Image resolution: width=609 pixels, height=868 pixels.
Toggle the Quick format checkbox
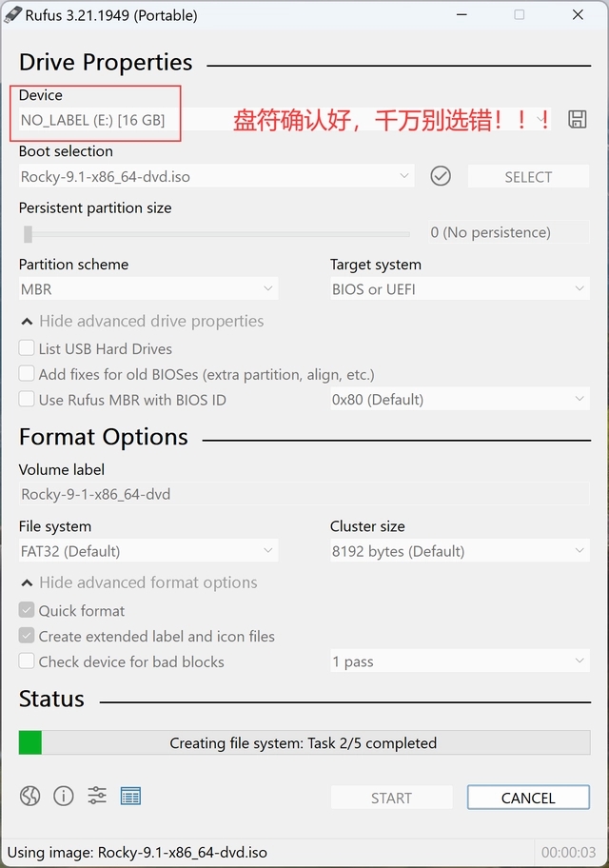click(x=27, y=611)
